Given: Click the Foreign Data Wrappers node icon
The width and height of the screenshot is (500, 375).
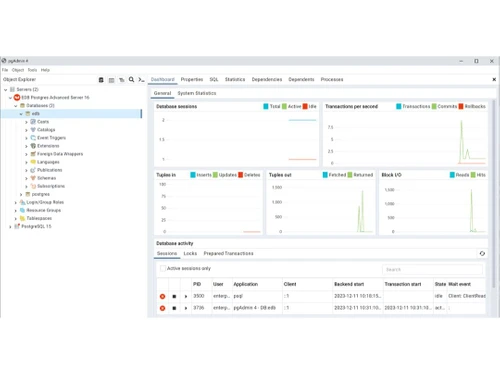Looking at the screenshot, I should [33, 154].
